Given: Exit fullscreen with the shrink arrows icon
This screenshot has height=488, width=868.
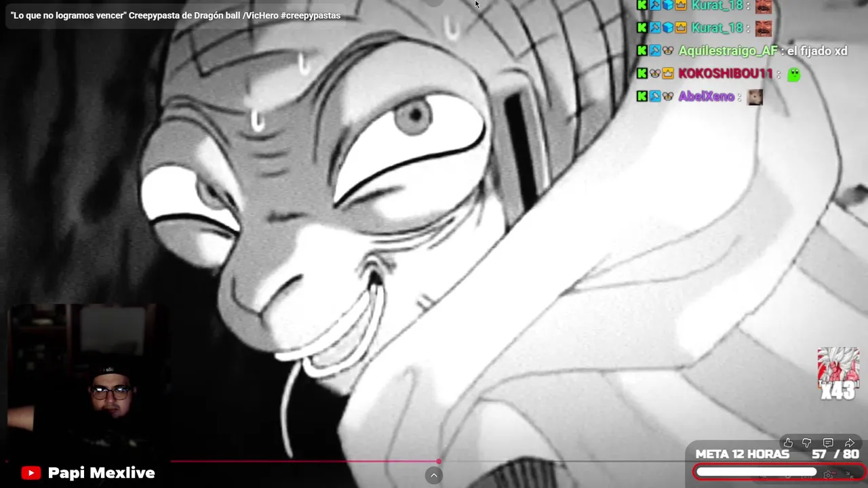Looking at the screenshot, I should point(849,474).
